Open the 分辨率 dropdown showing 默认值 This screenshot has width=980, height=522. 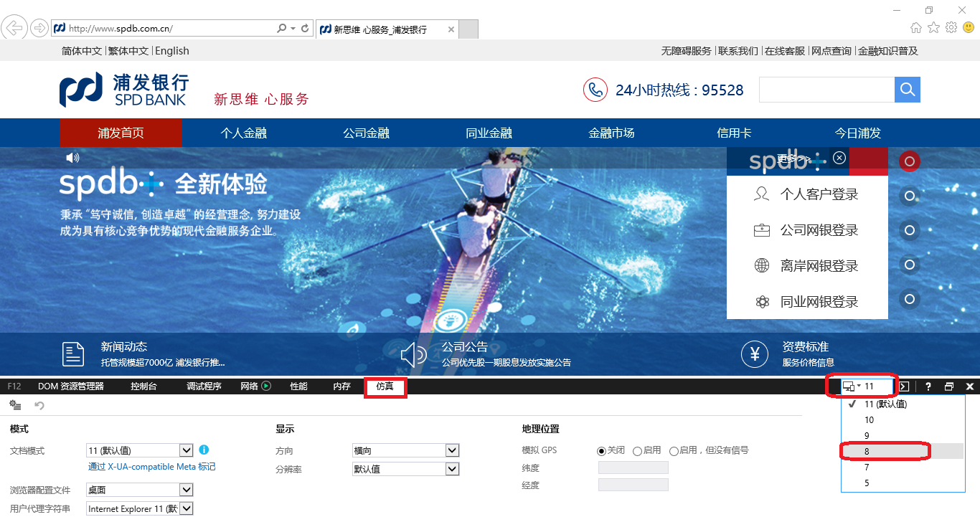tap(405, 469)
